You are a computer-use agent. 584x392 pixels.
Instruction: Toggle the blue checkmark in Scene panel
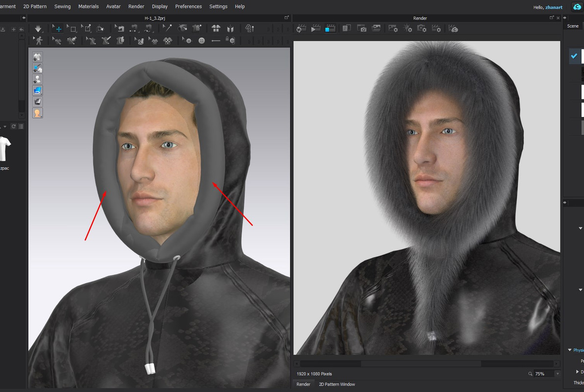pyautogui.click(x=574, y=56)
